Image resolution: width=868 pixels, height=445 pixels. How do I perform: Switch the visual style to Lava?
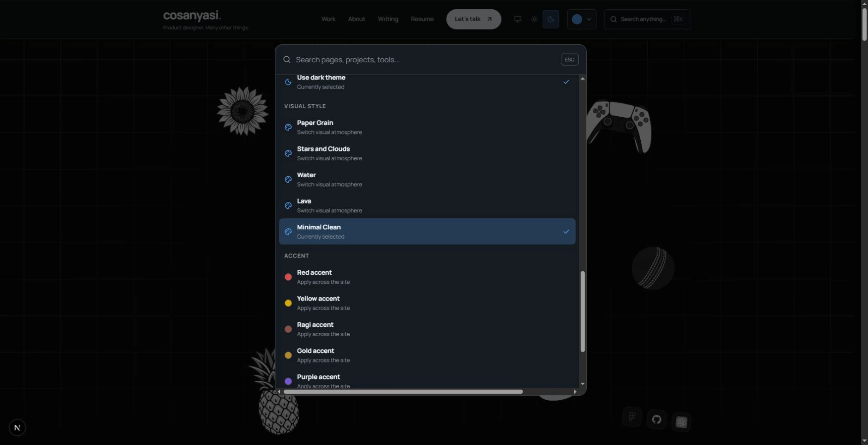click(427, 205)
